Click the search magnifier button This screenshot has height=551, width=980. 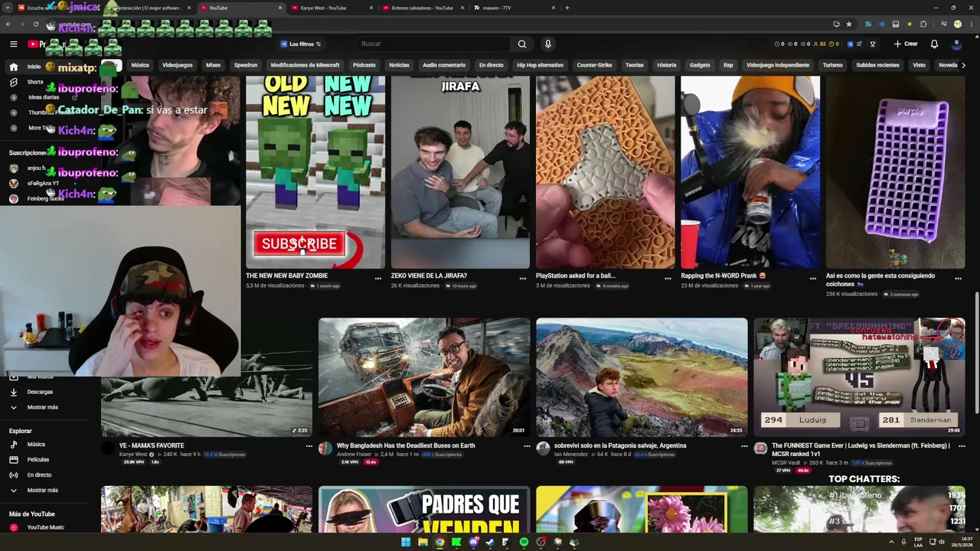click(x=521, y=44)
